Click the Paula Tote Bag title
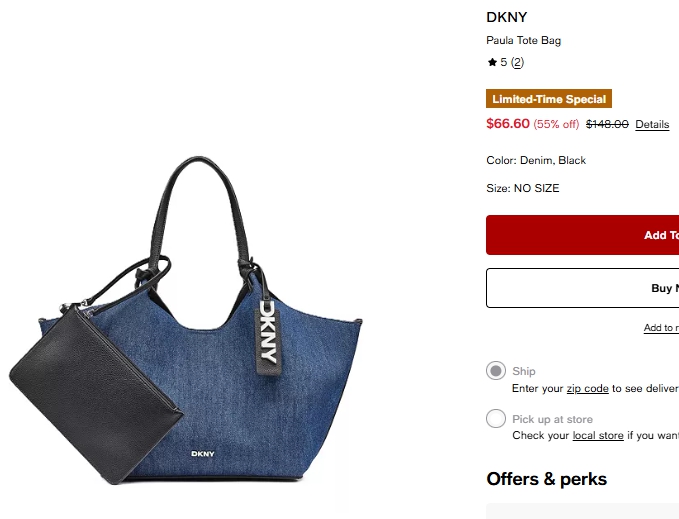 (524, 41)
